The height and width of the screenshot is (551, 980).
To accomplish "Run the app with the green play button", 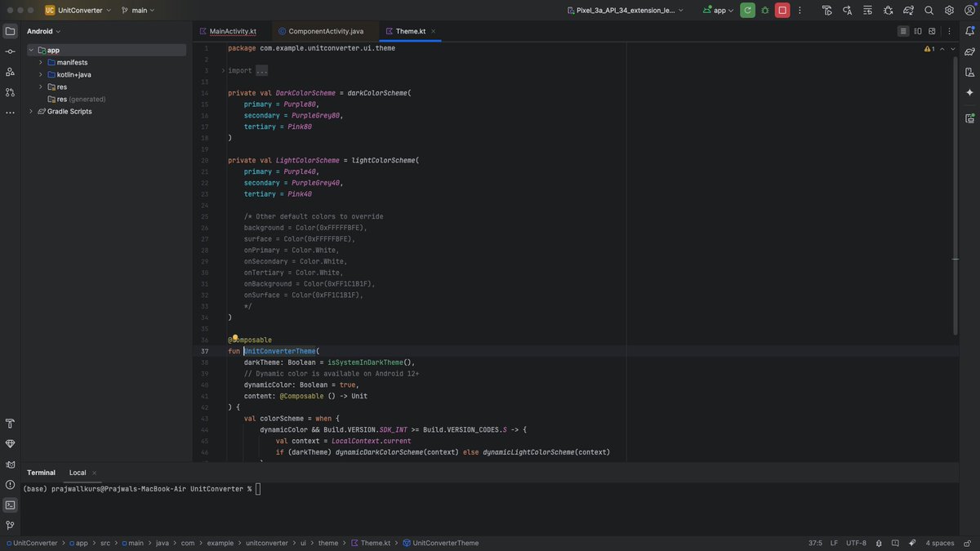I will point(746,10).
